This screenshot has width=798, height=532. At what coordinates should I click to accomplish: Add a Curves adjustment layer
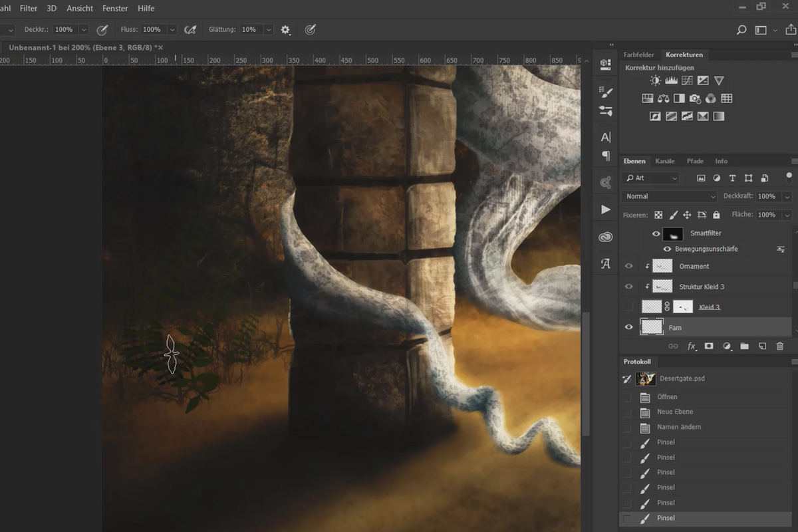(687, 80)
